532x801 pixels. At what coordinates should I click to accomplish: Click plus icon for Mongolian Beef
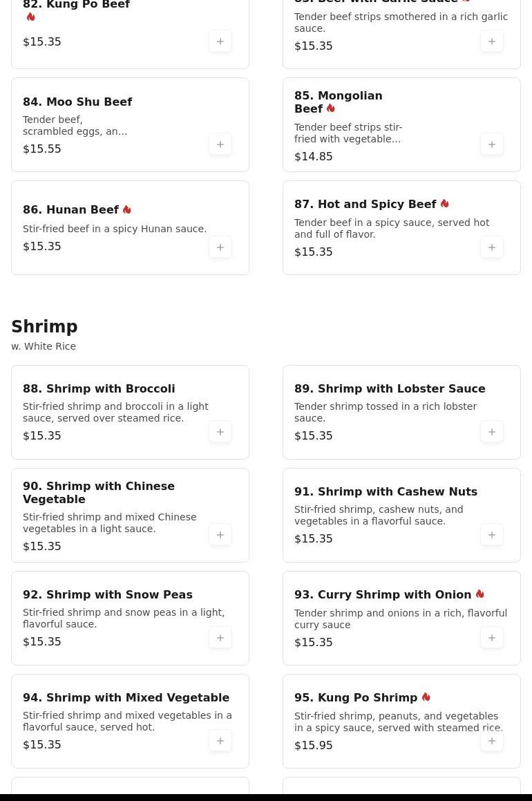(492, 144)
